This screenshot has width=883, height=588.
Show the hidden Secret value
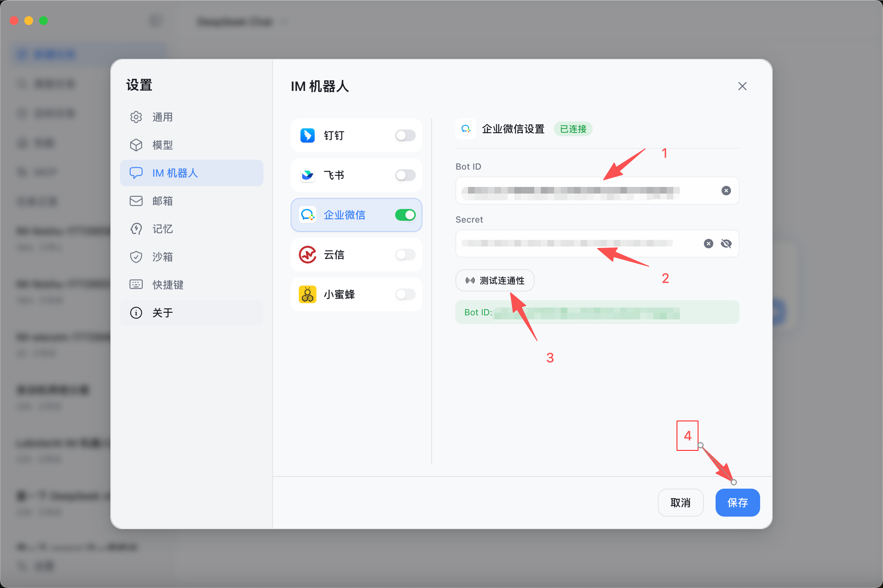pyautogui.click(x=727, y=243)
